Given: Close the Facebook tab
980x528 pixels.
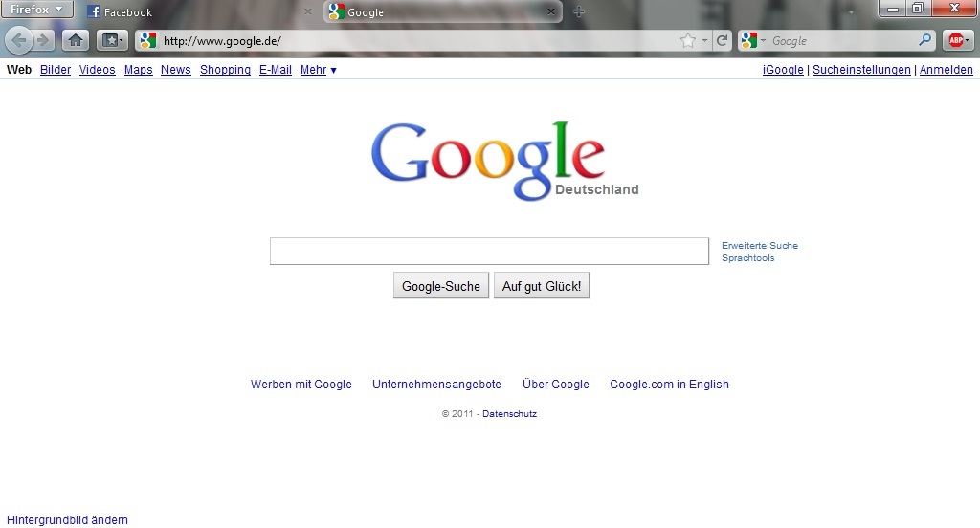Looking at the screenshot, I should (307, 11).
